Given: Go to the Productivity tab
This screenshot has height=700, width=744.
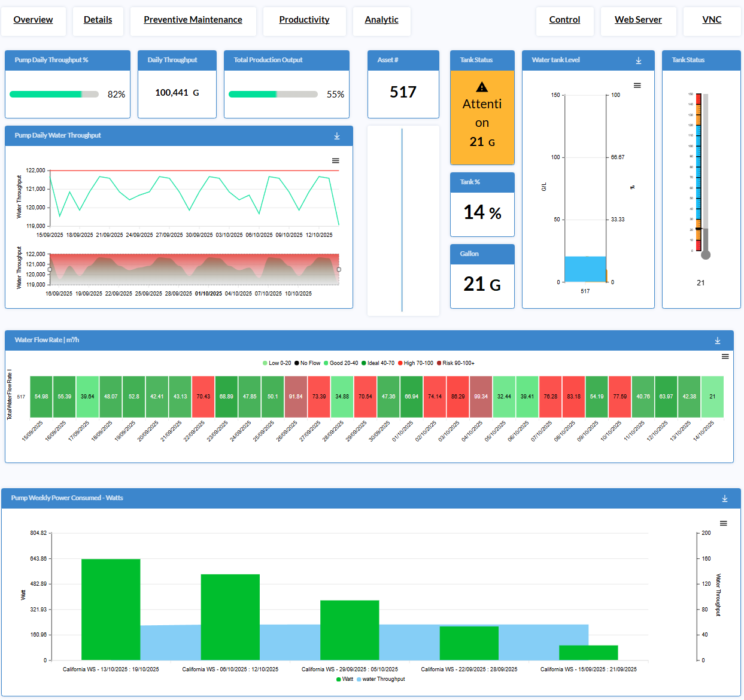Looking at the screenshot, I should click(x=304, y=20).
